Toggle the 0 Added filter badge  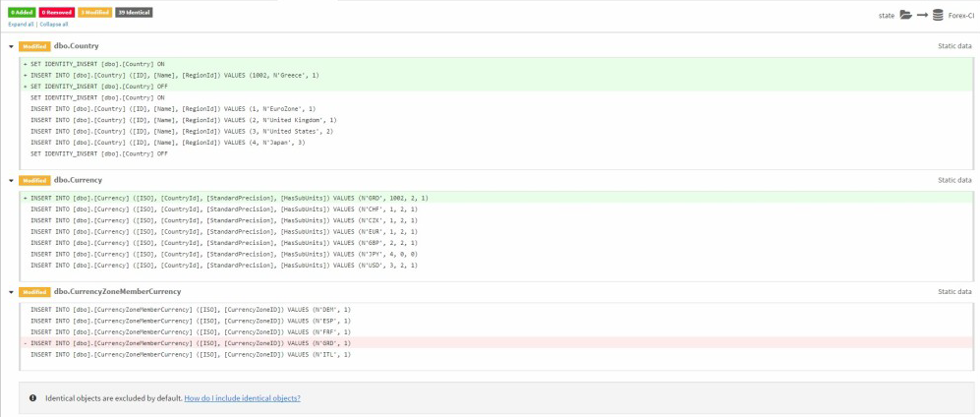tap(22, 13)
